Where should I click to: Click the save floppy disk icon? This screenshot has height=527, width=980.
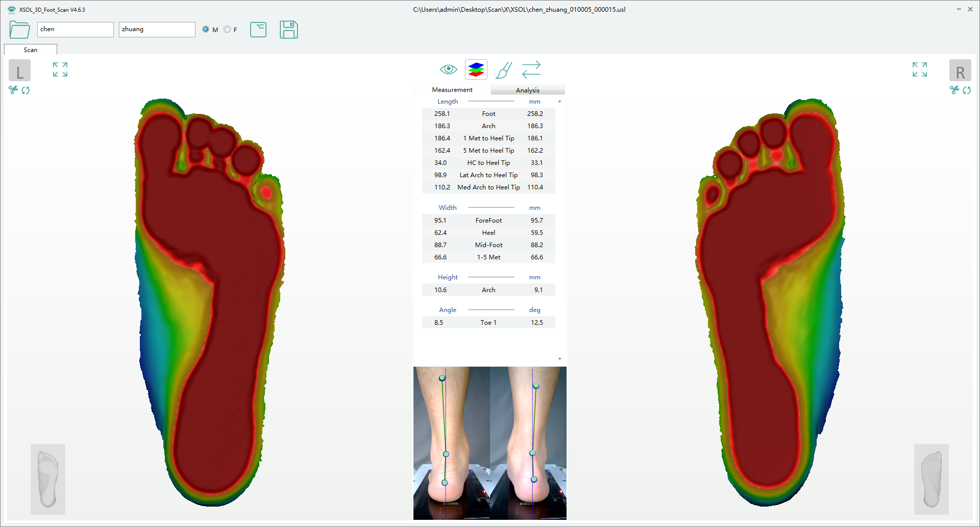pyautogui.click(x=288, y=30)
